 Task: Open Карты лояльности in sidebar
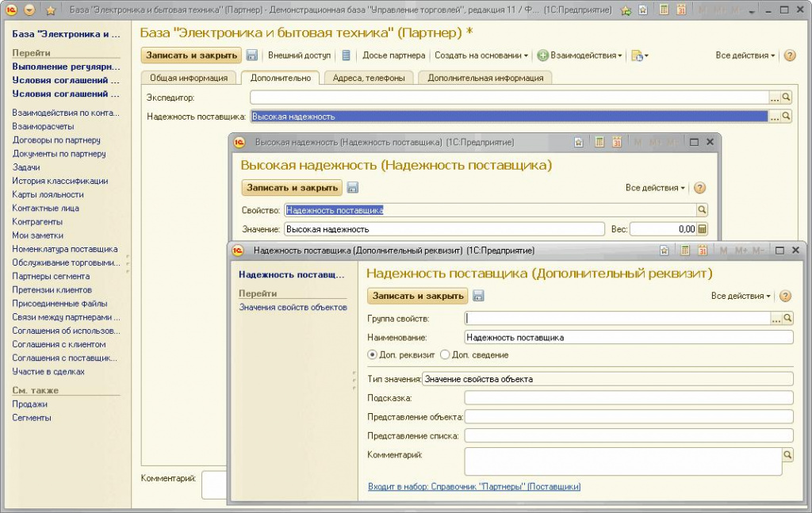pos(48,194)
